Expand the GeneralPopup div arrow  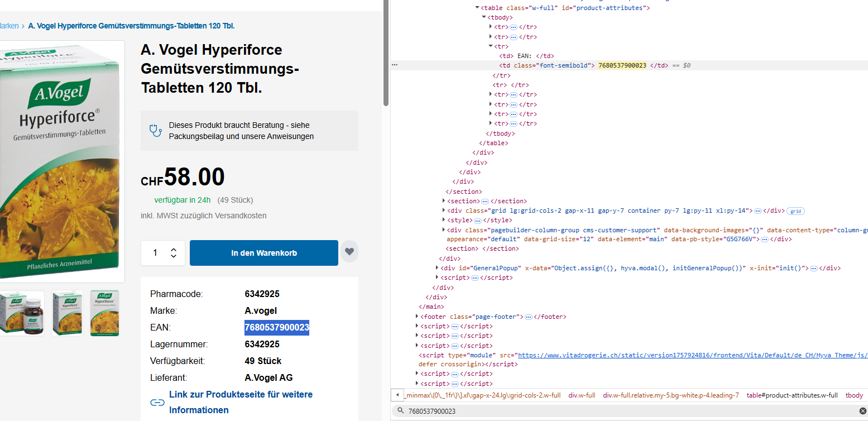click(437, 268)
